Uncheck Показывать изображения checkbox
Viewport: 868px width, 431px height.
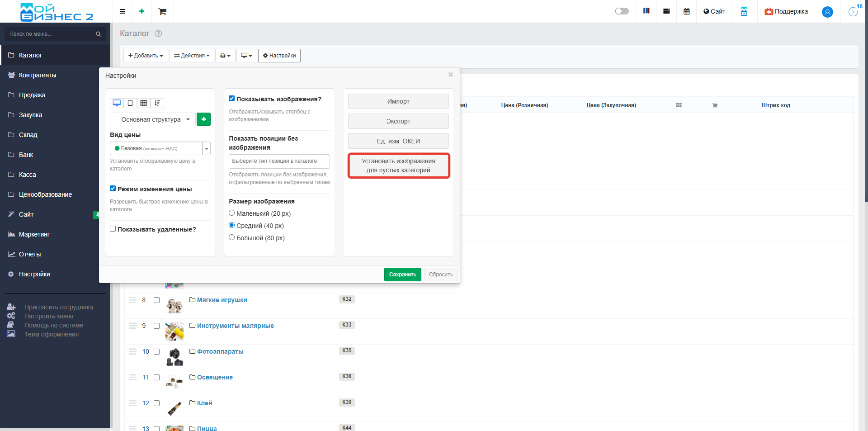232,99
